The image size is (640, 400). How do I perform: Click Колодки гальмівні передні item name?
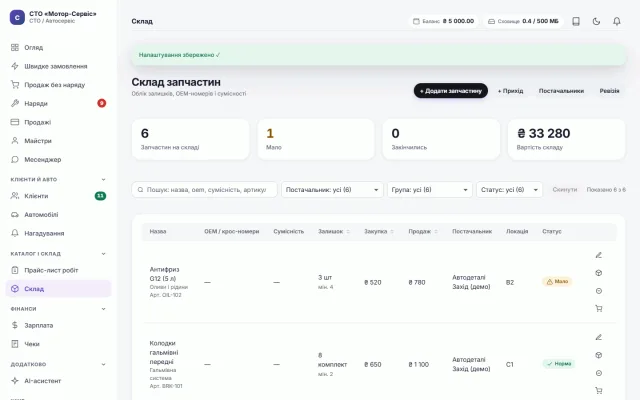(164, 352)
